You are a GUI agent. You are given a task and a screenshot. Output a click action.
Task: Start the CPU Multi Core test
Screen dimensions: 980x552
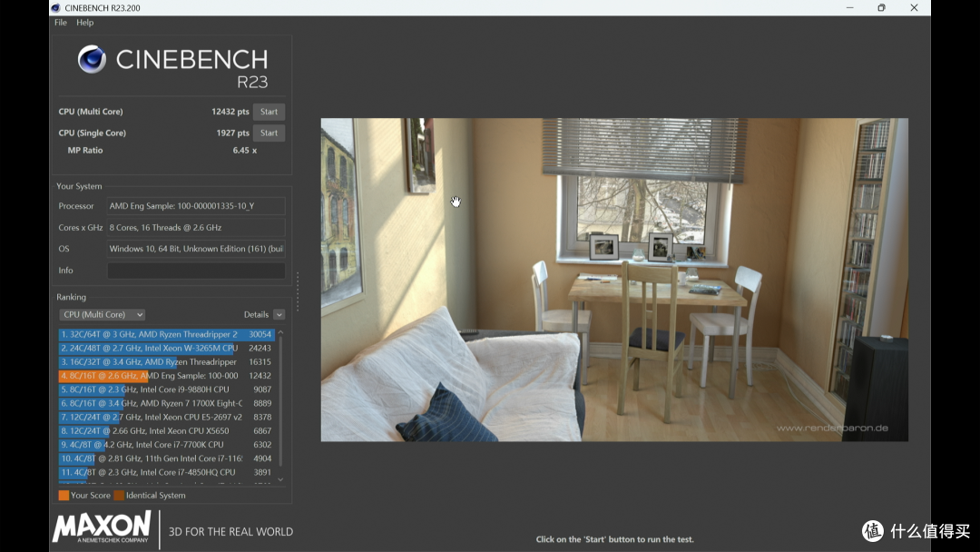(x=269, y=112)
